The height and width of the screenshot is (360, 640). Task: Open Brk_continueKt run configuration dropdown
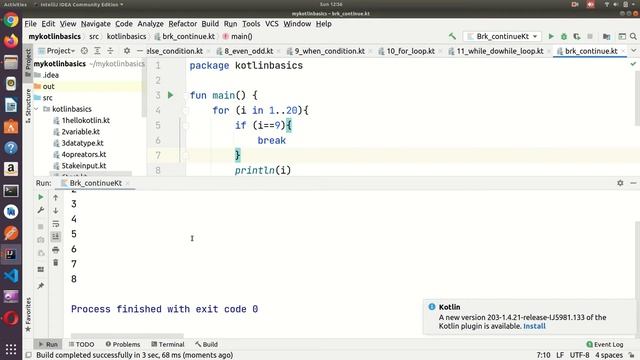(502, 36)
